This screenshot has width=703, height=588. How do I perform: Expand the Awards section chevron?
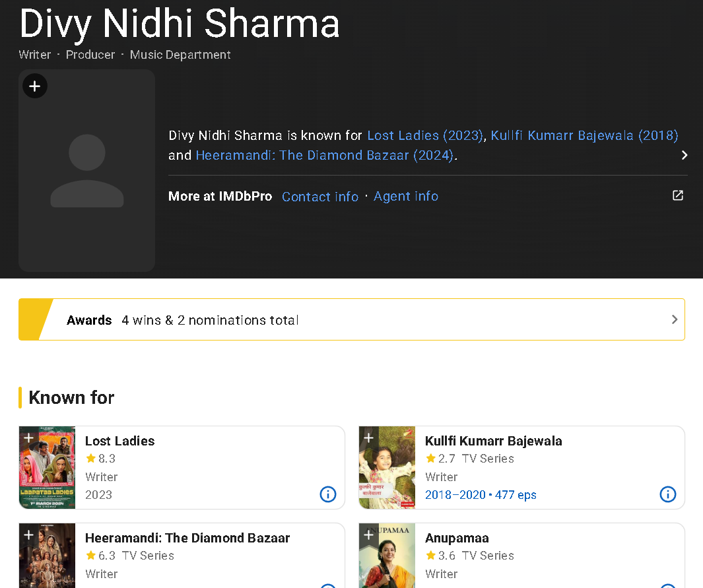(674, 319)
